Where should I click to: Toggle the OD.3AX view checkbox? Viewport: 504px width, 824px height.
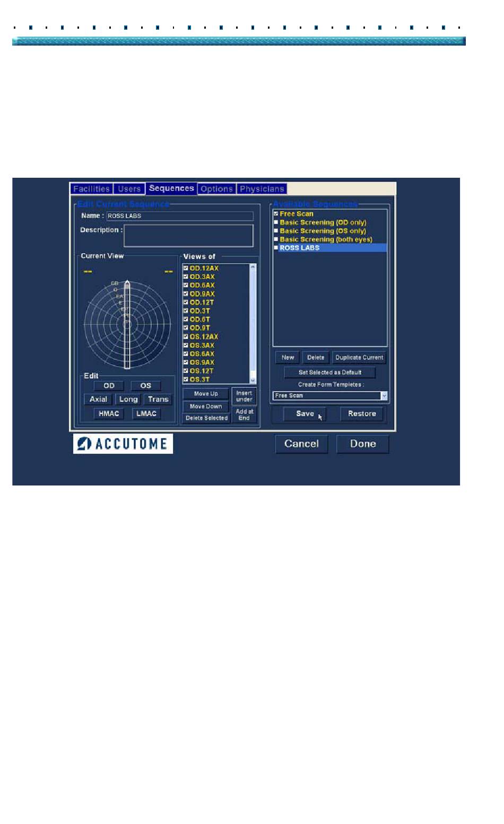(186, 277)
